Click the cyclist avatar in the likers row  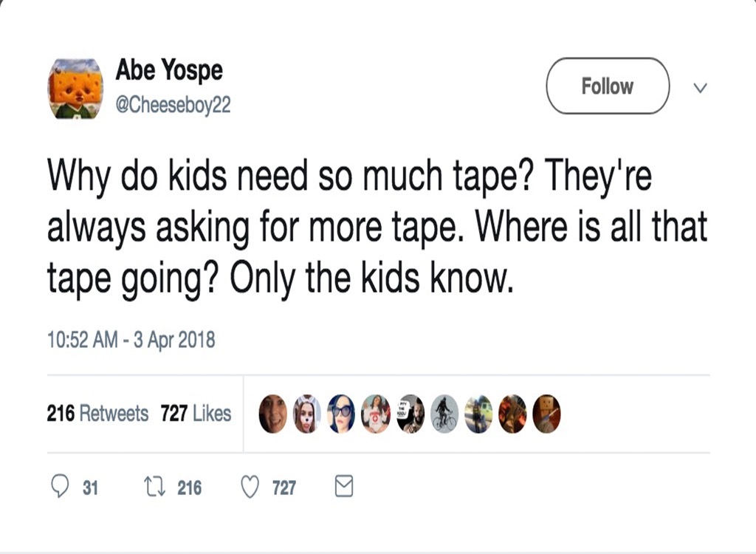444,414
